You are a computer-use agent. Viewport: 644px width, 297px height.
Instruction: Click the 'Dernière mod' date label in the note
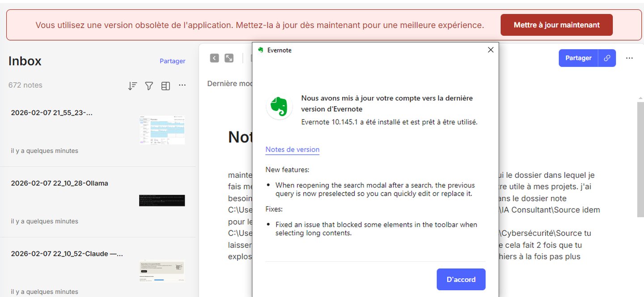229,84
